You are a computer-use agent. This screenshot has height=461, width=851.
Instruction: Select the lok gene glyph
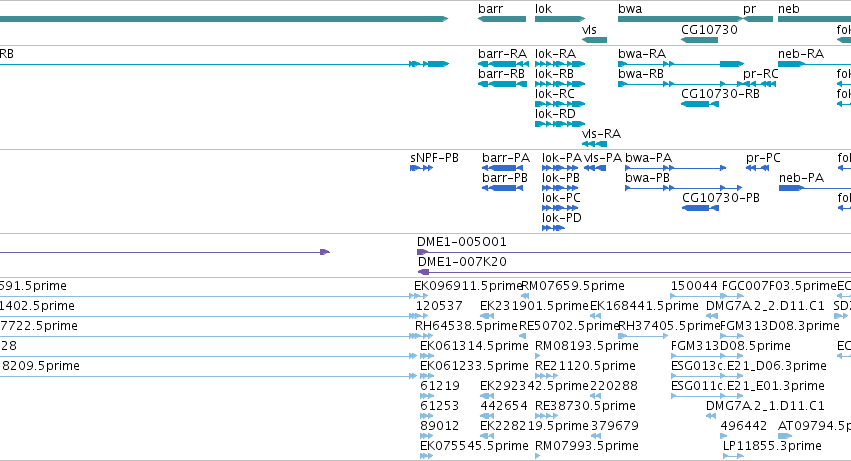560,19
